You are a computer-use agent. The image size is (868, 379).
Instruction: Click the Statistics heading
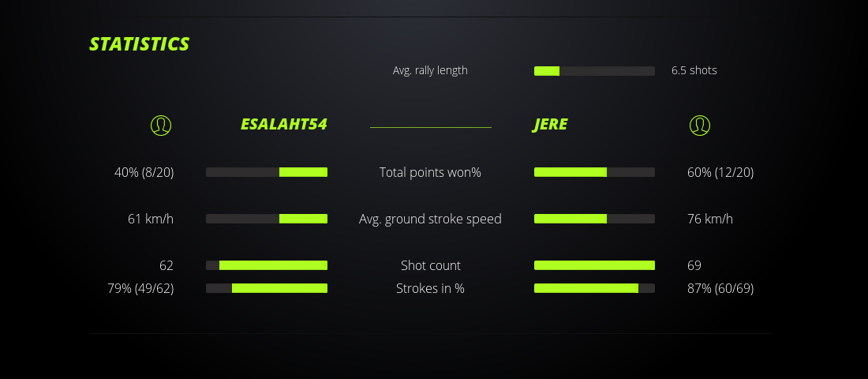[x=140, y=44]
